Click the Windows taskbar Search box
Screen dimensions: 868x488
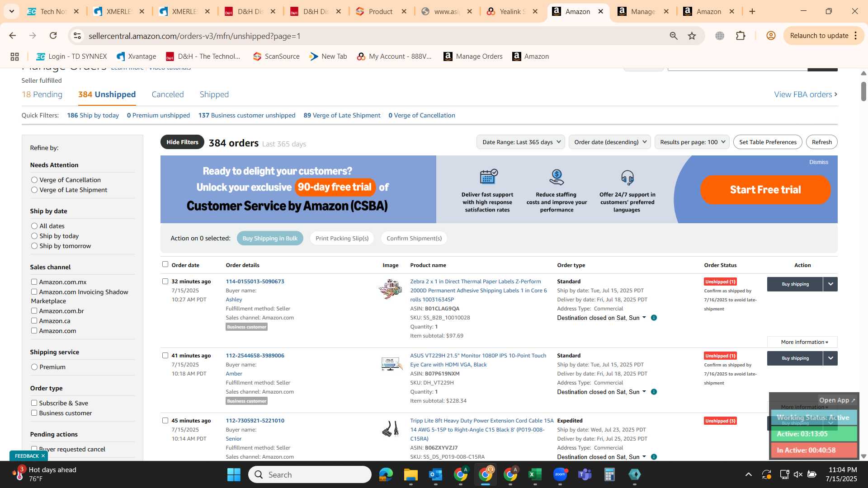click(x=310, y=474)
